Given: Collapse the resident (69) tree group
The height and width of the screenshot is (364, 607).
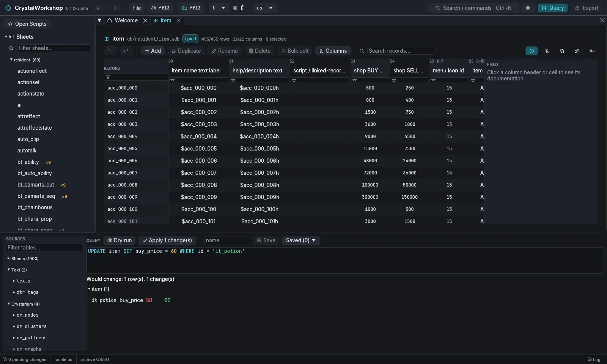Looking at the screenshot, I should point(11,60).
